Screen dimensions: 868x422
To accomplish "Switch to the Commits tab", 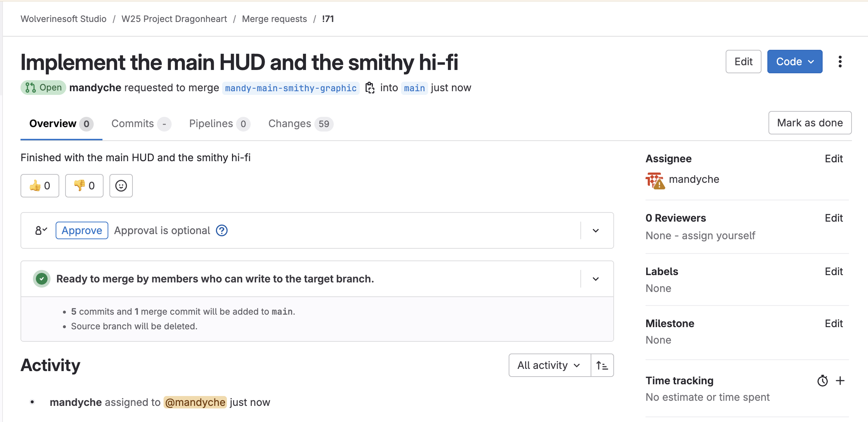I will (141, 124).
